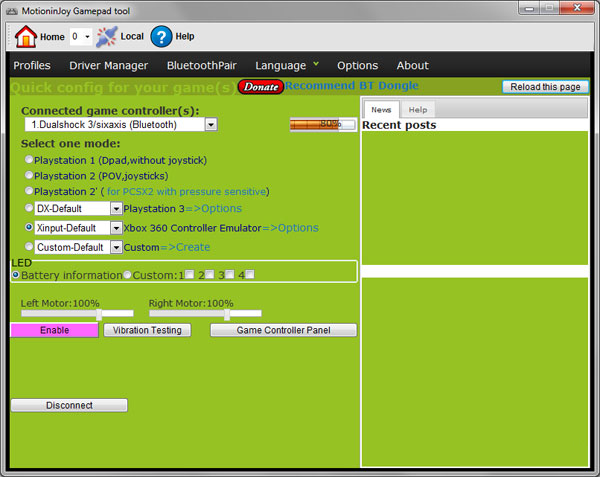Click the Left Motor slider handle
This screenshot has width=600, height=477.
99,314
